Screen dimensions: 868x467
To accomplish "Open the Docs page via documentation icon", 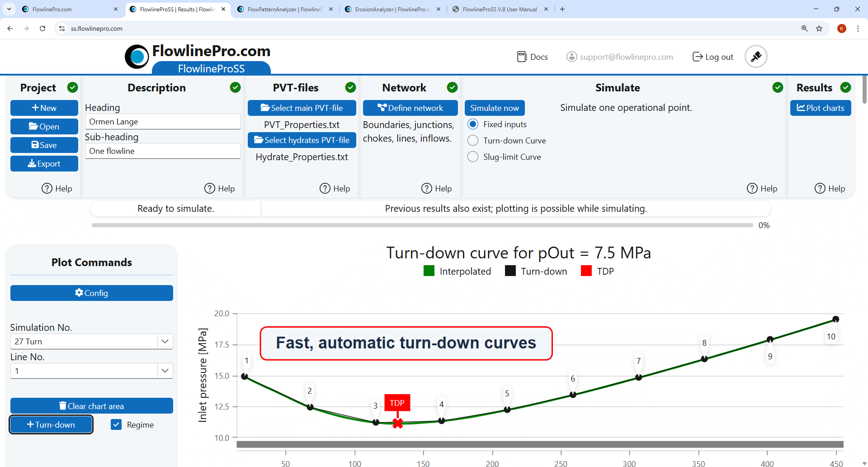I will pos(522,57).
